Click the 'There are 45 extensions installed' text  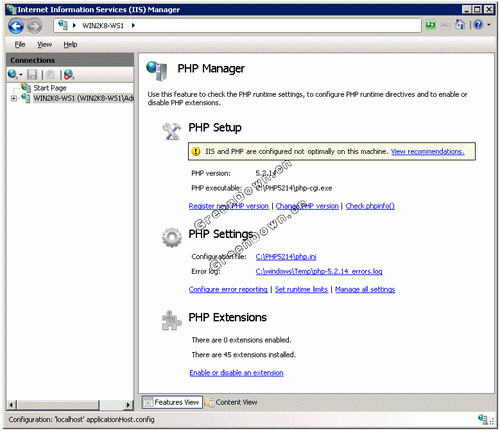tap(244, 355)
